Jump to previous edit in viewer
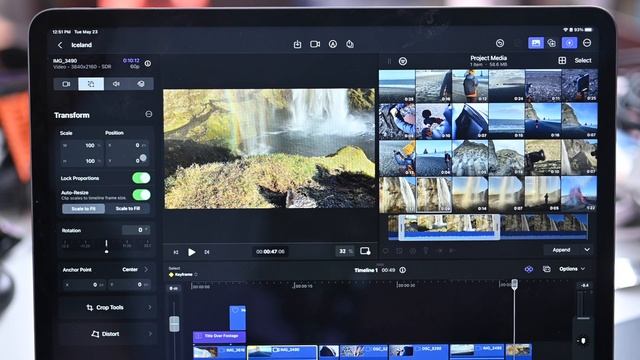This screenshot has height=360, width=640. (176, 252)
